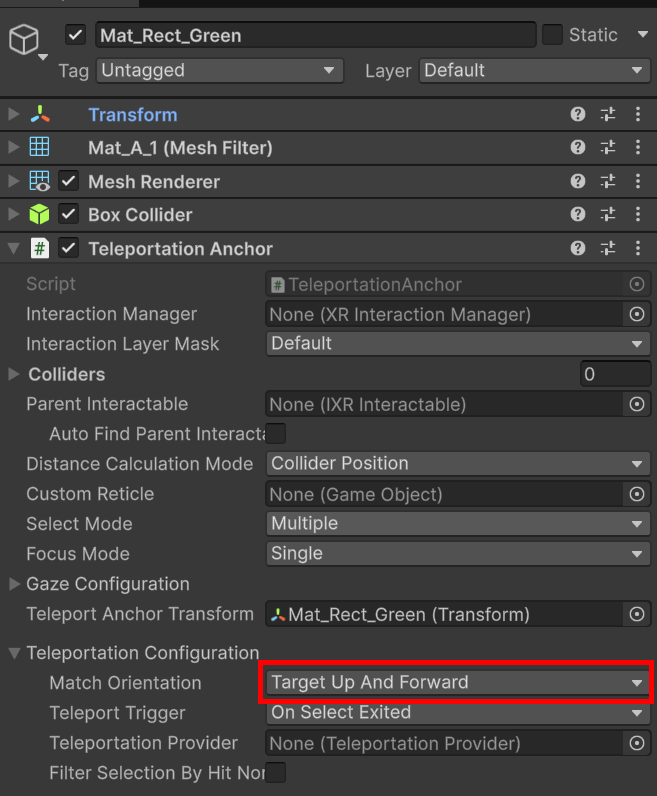This screenshot has width=657, height=796.
Task: Toggle the Static checkbox
Action: (552, 35)
